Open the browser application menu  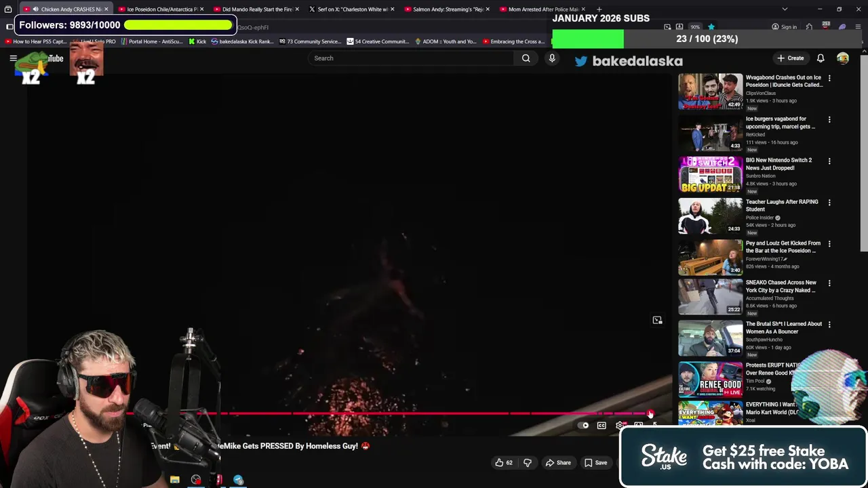[x=859, y=27]
